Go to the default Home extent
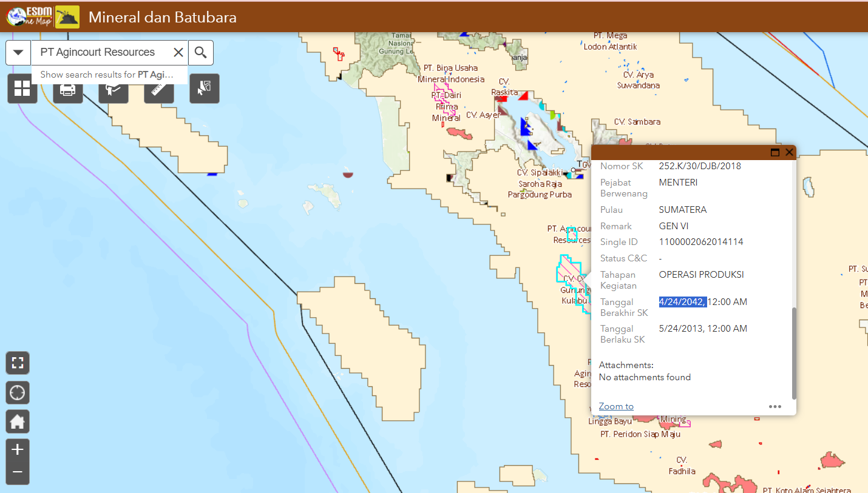Viewport: 868px width, 493px height. click(x=18, y=421)
